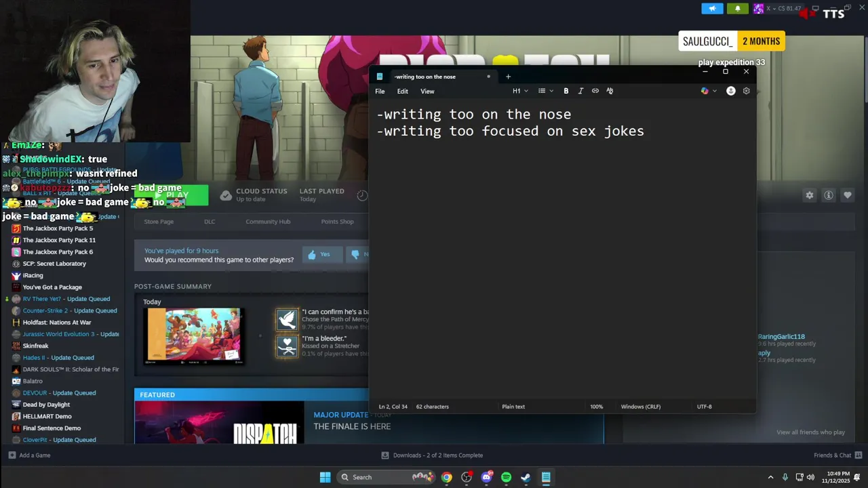Open Windows Start menu
This screenshot has height=488, width=868.
tap(325, 477)
